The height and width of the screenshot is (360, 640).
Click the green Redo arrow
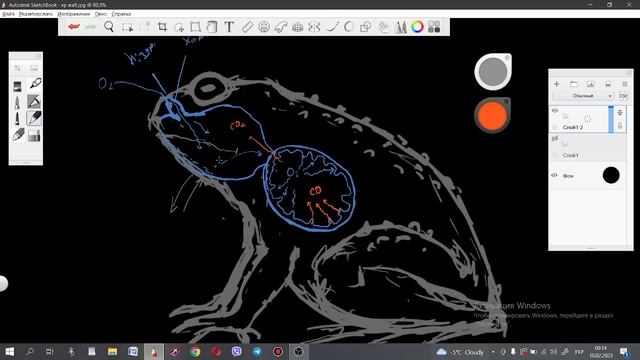point(91,27)
